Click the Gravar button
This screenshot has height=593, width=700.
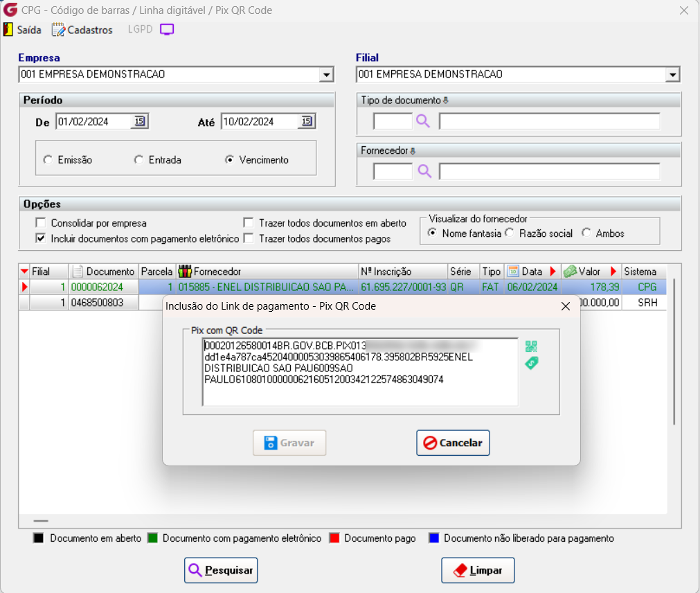[x=289, y=443]
